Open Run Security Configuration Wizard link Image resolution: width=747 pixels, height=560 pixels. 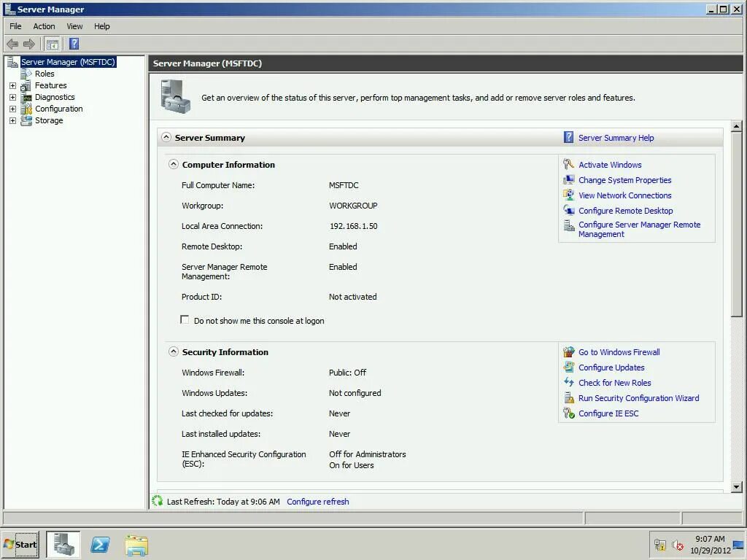pos(638,398)
